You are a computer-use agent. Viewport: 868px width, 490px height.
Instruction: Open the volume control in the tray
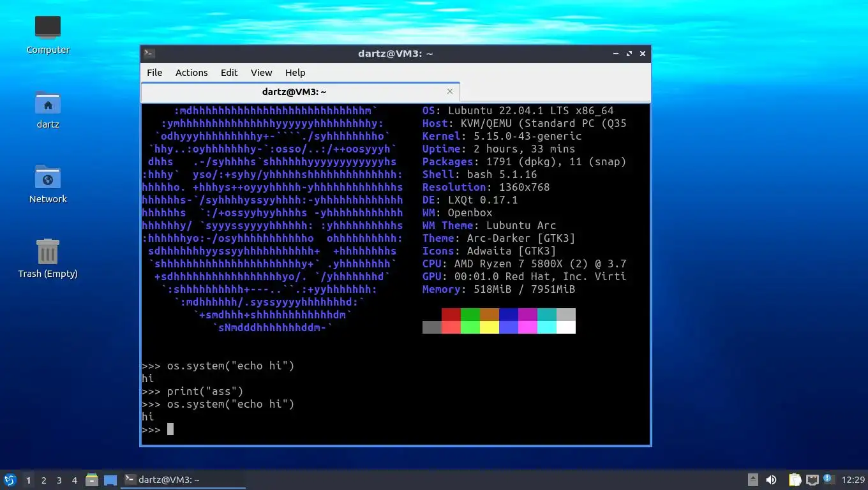click(x=772, y=480)
